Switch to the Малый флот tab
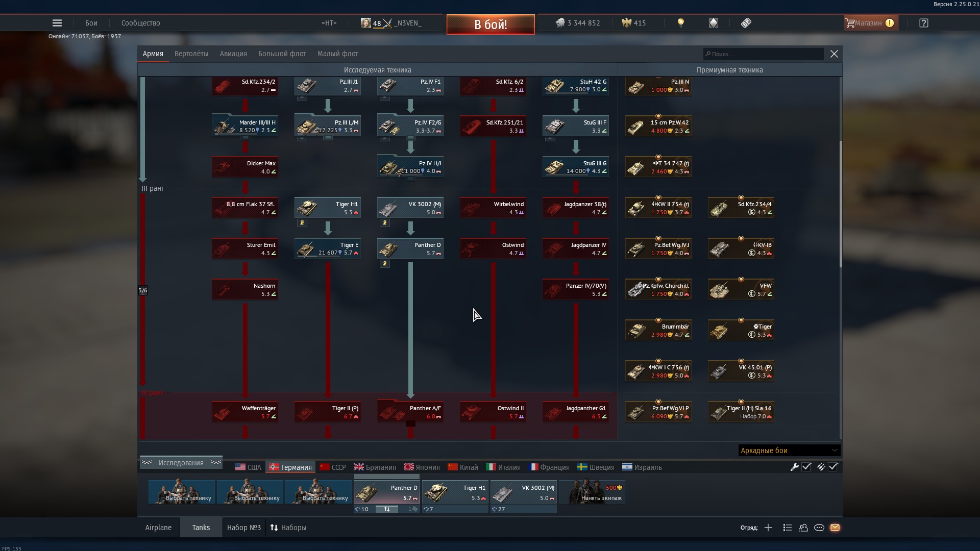 coord(338,54)
